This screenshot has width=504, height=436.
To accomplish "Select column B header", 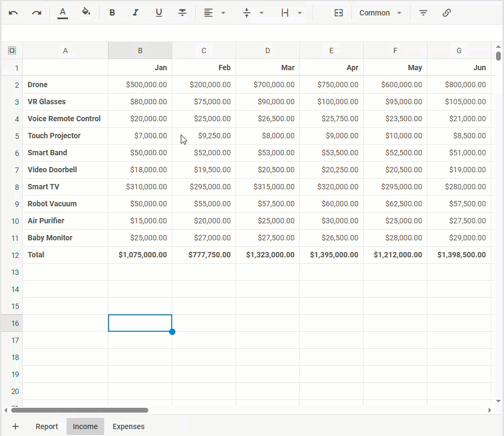I will 140,51.
